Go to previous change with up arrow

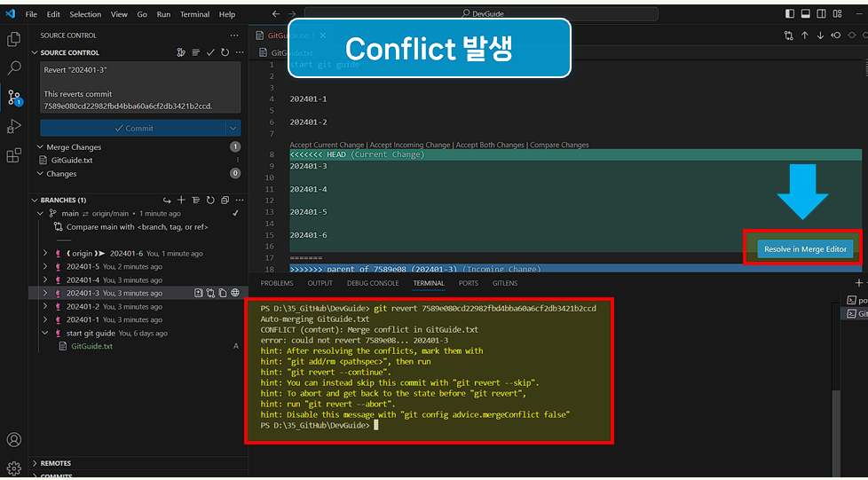tap(804, 35)
